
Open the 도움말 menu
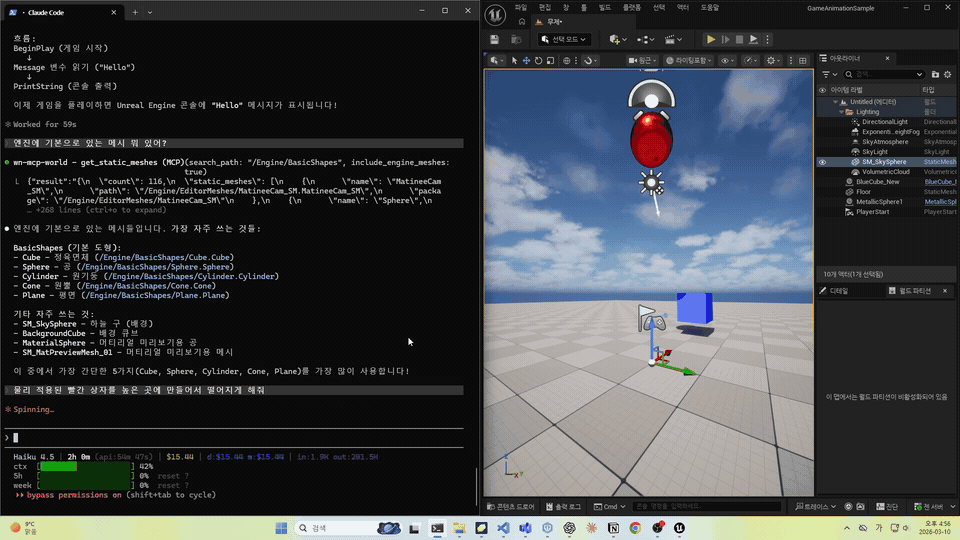(710, 7)
